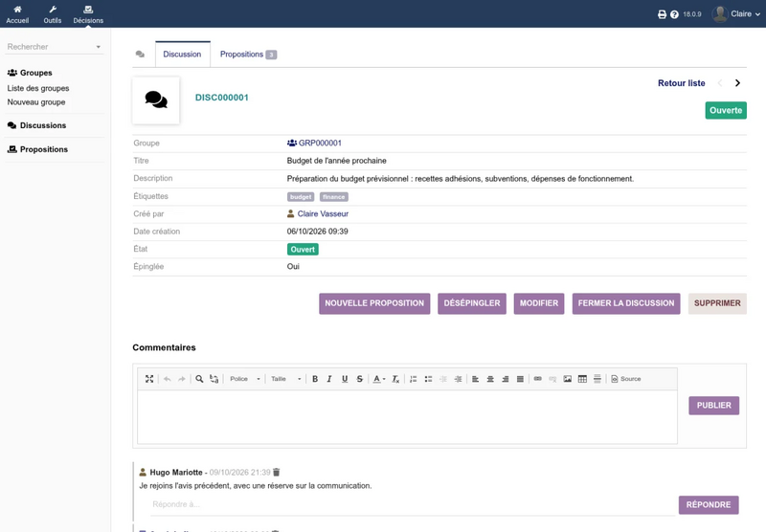
Task: Toggle italic formatting
Action: click(x=329, y=379)
